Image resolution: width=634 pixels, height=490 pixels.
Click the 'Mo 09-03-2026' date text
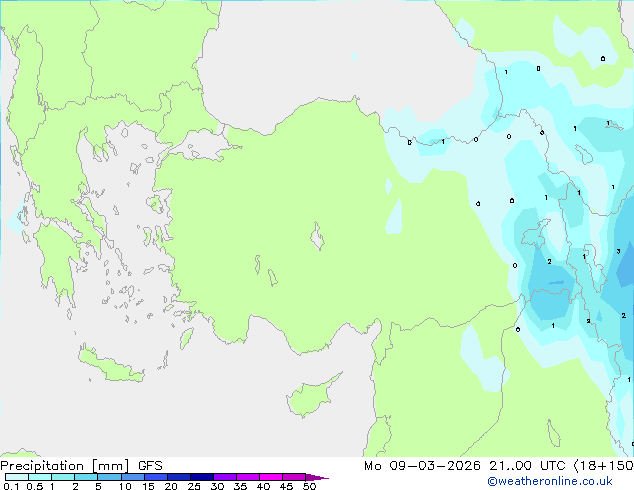422,466
